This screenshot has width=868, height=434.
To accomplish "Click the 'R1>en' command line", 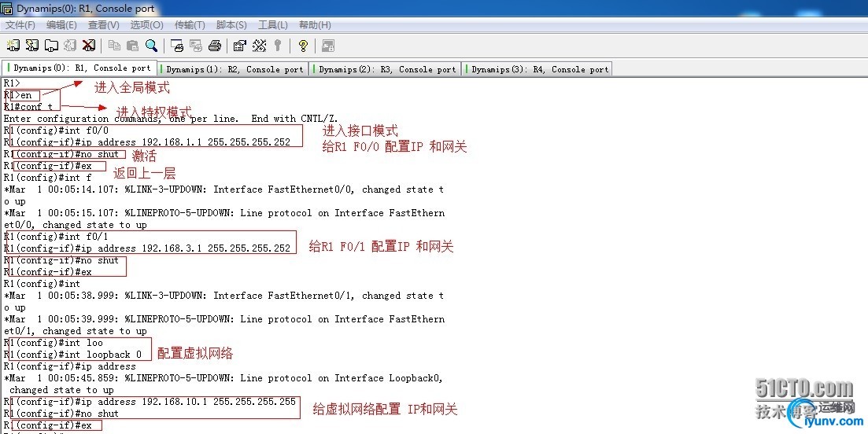I will pos(18,95).
